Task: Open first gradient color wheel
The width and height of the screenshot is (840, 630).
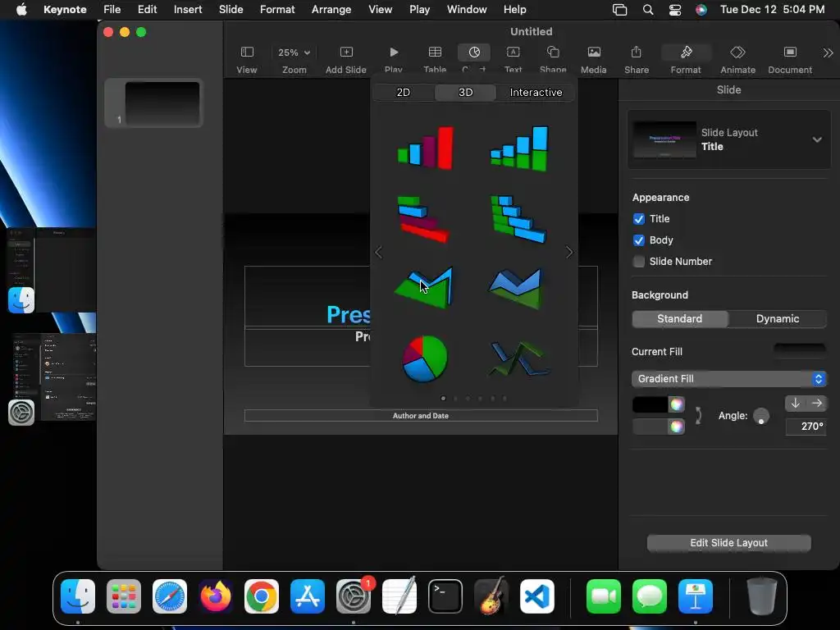Action: tap(677, 404)
